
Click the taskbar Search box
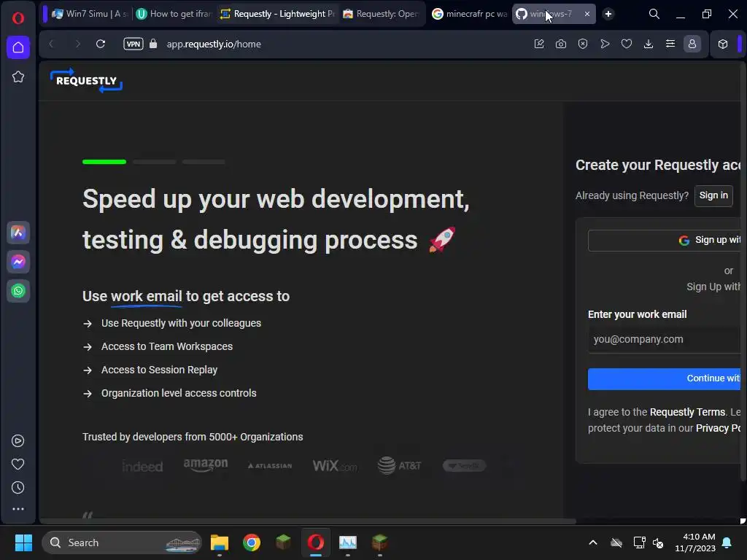click(x=122, y=542)
